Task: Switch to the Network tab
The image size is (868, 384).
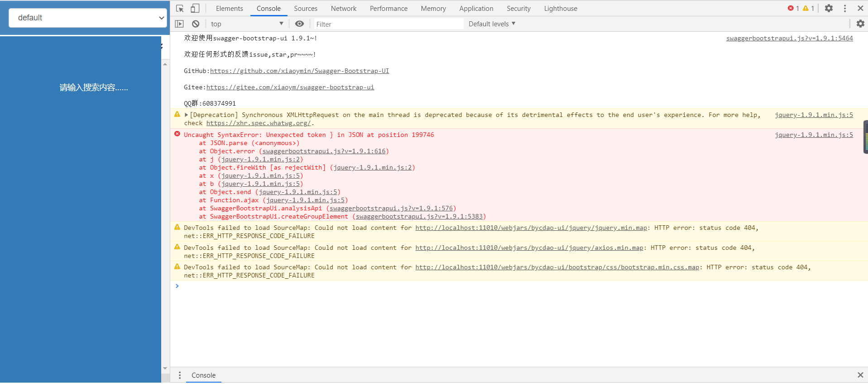Action: tap(344, 8)
